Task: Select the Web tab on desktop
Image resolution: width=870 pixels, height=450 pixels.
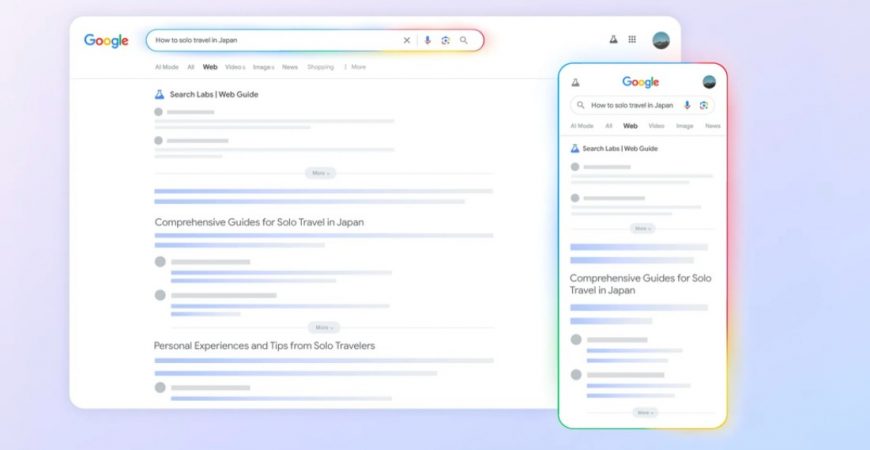Action: [210, 67]
